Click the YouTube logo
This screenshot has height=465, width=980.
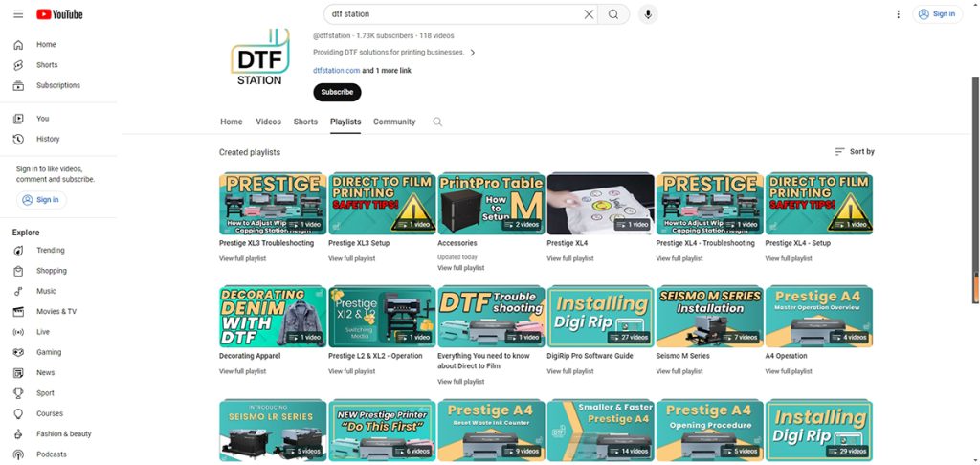click(x=59, y=14)
